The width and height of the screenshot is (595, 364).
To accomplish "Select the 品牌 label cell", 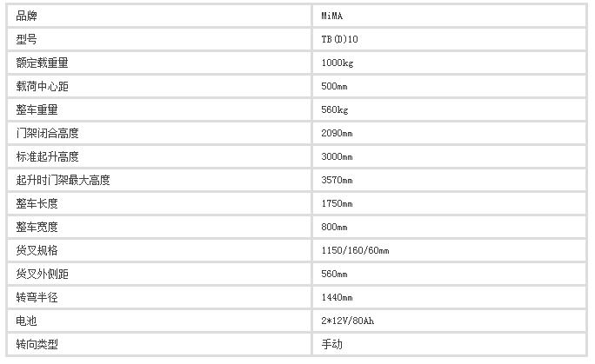I will click(159, 16).
